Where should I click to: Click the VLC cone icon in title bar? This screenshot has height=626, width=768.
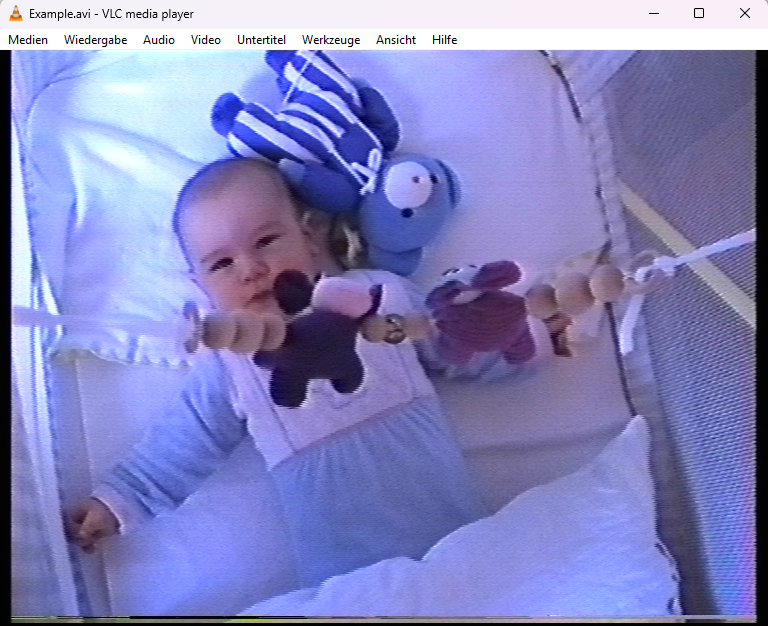[16, 14]
